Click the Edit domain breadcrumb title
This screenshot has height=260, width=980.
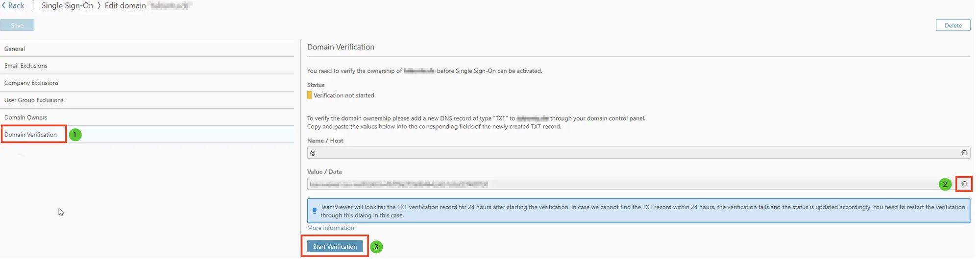click(x=125, y=5)
